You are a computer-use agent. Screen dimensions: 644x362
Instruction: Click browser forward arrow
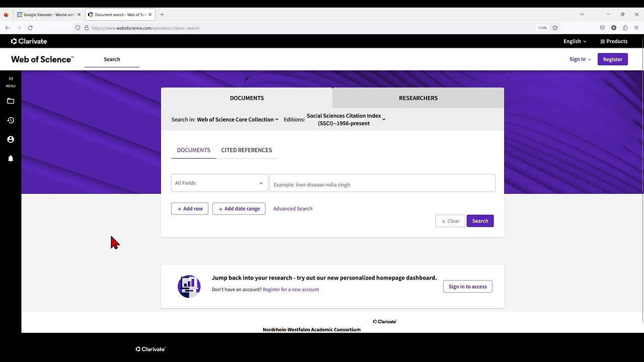19,28
